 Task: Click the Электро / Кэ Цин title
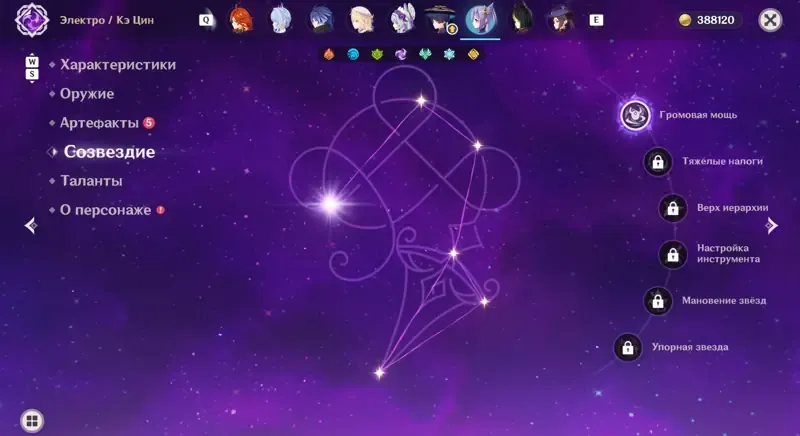[107, 20]
